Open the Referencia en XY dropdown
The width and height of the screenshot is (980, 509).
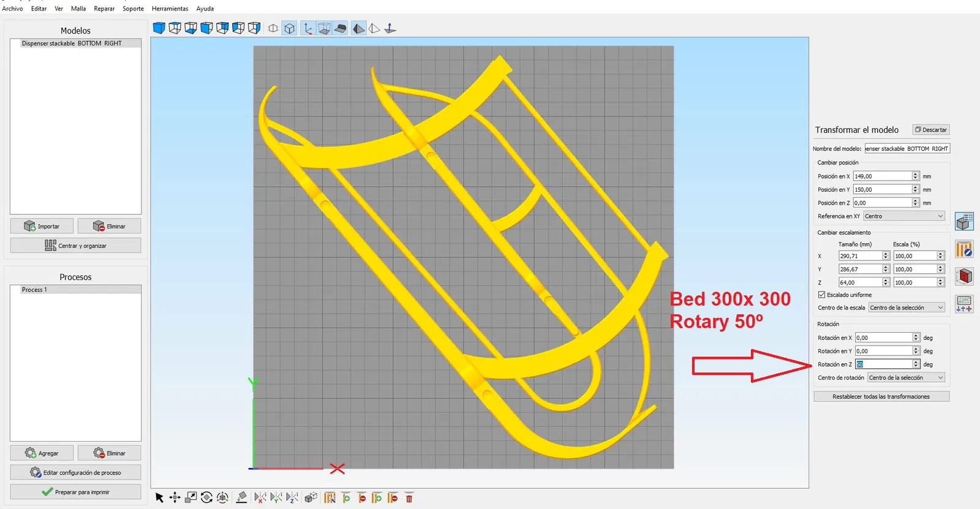(x=904, y=216)
